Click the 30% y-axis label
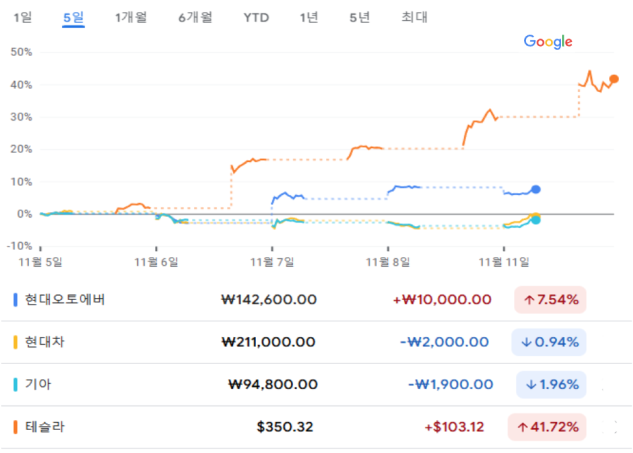 pyautogui.click(x=21, y=117)
